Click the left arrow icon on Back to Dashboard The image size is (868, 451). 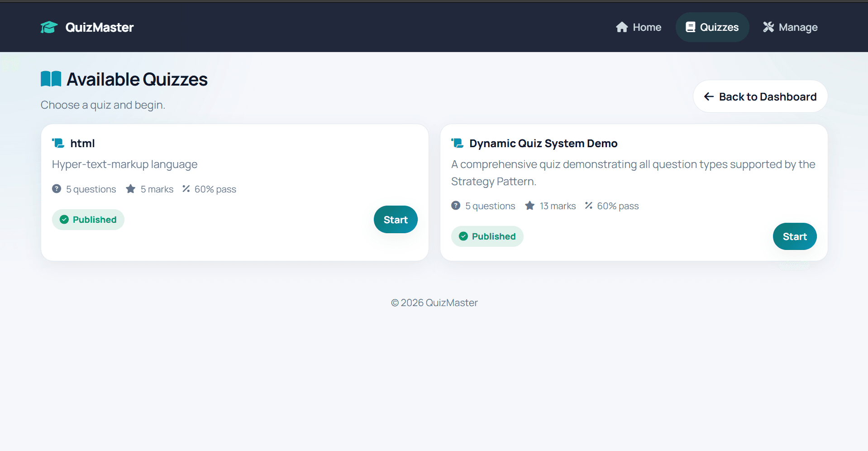[x=709, y=96]
